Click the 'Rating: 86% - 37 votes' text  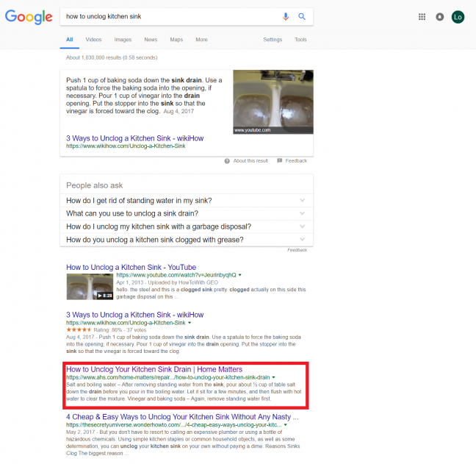pyautogui.click(x=120, y=330)
